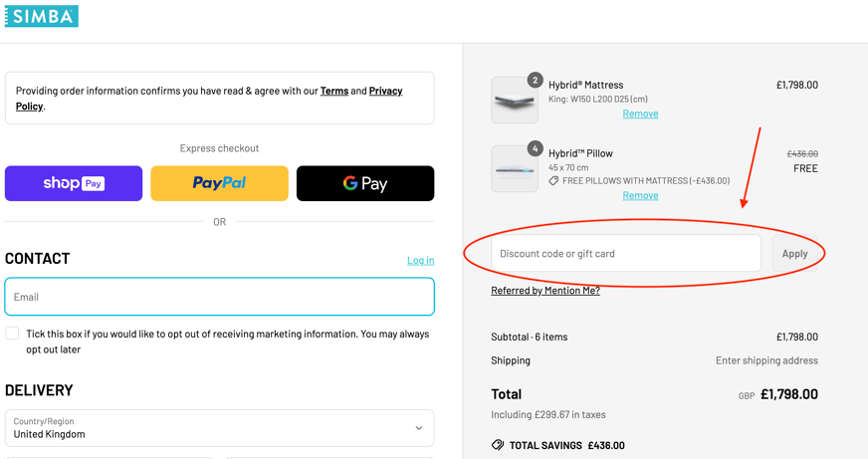
Task: Remove the Hybrid Pillow from the order
Action: (640, 195)
